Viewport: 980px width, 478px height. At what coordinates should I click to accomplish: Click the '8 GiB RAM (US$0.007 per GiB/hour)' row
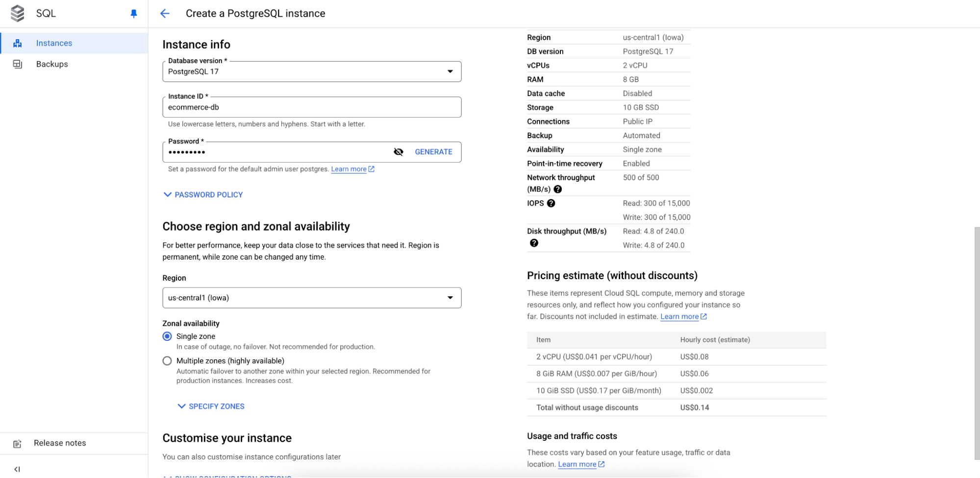(677, 374)
